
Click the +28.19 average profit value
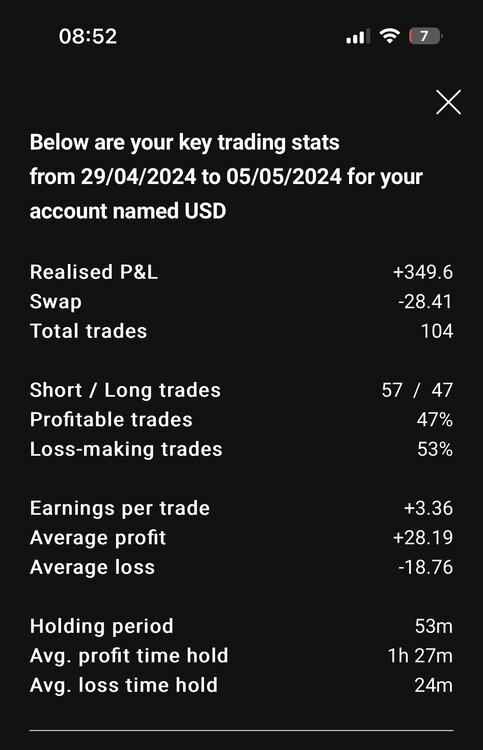tap(423, 538)
